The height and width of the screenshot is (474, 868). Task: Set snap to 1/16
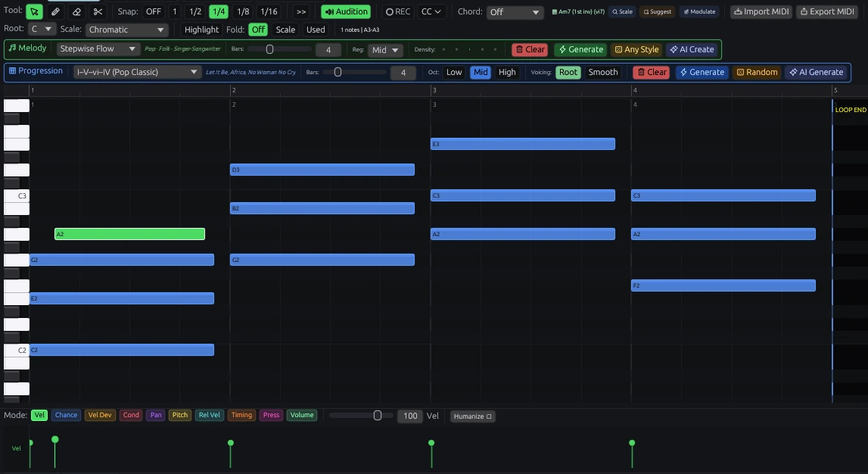click(269, 11)
